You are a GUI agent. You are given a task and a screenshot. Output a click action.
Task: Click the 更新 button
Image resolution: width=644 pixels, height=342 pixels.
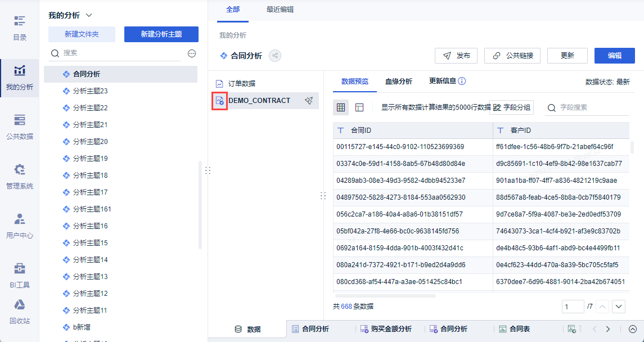click(568, 56)
